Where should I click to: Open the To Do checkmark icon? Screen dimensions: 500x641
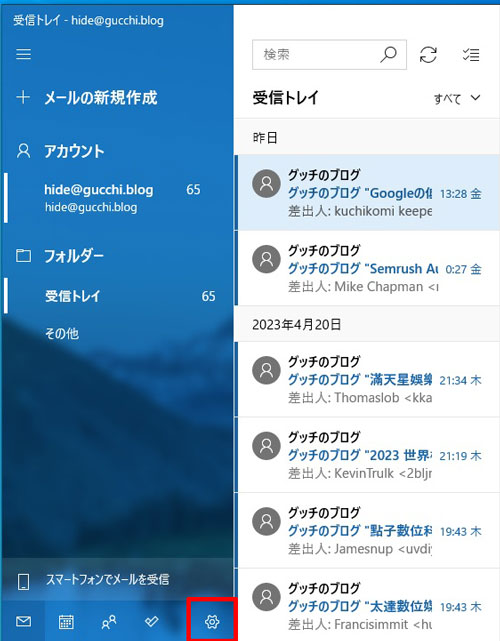(x=151, y=621)
